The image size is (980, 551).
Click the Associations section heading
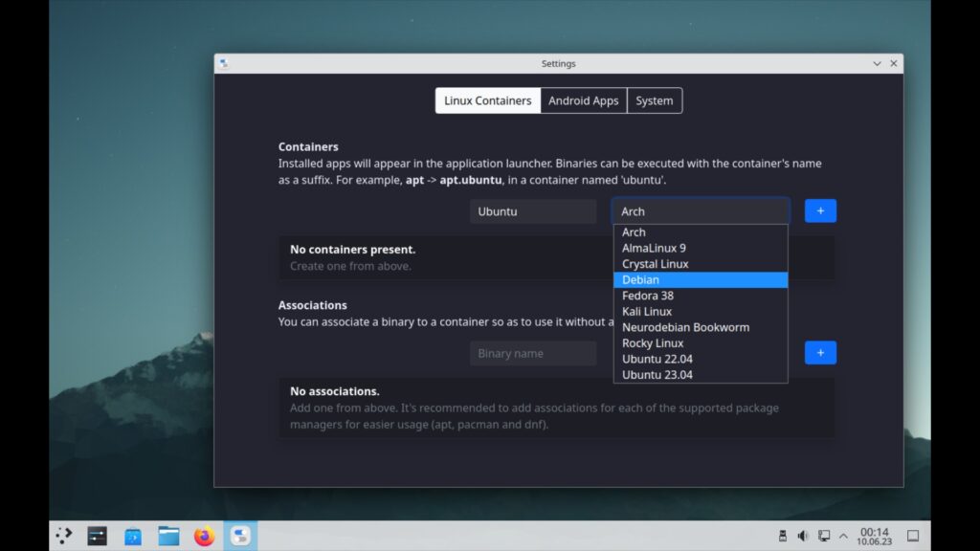313,305
